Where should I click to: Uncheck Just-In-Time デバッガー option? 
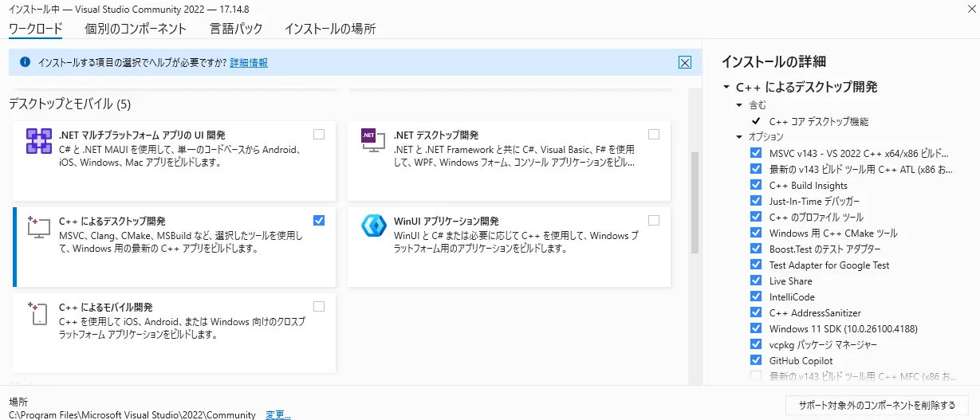(756, 201)
